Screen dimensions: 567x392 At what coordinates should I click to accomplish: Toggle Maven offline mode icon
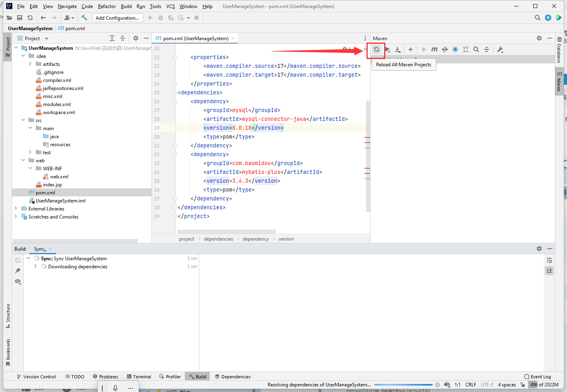point(445,49)
